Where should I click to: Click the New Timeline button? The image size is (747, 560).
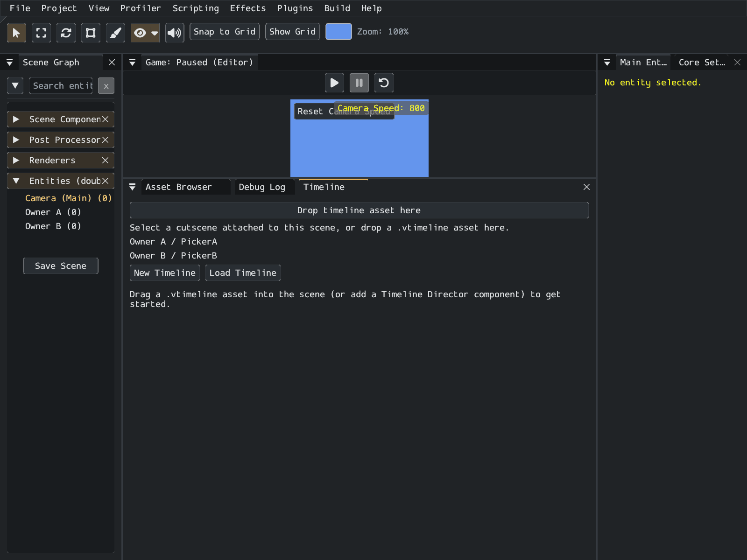coord(164,273)
